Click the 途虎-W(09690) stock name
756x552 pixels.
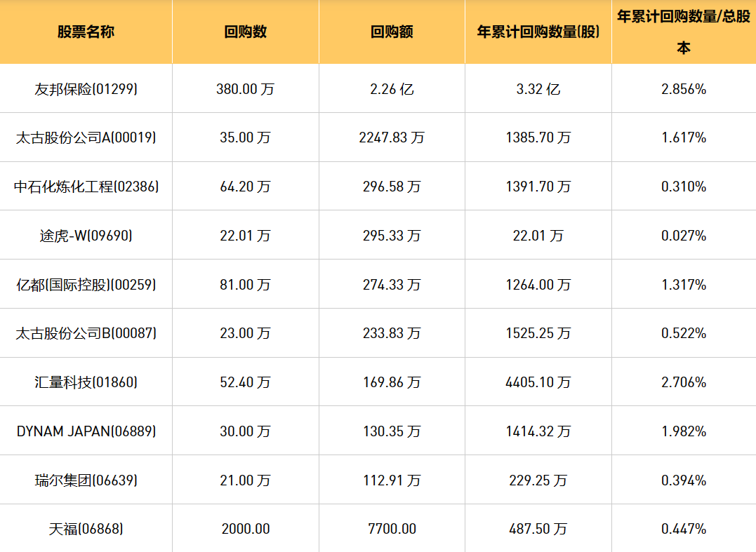pos(86,236)
